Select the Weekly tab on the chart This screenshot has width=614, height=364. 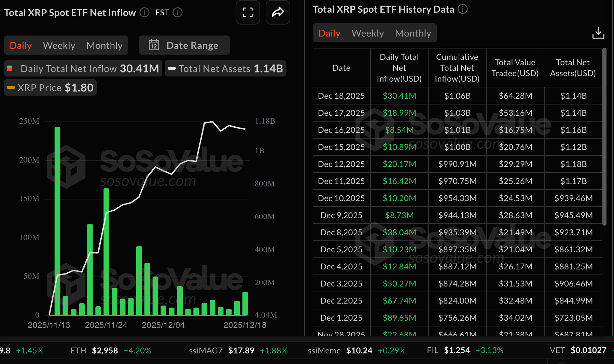pyautogui.click(x=59, y=45)
